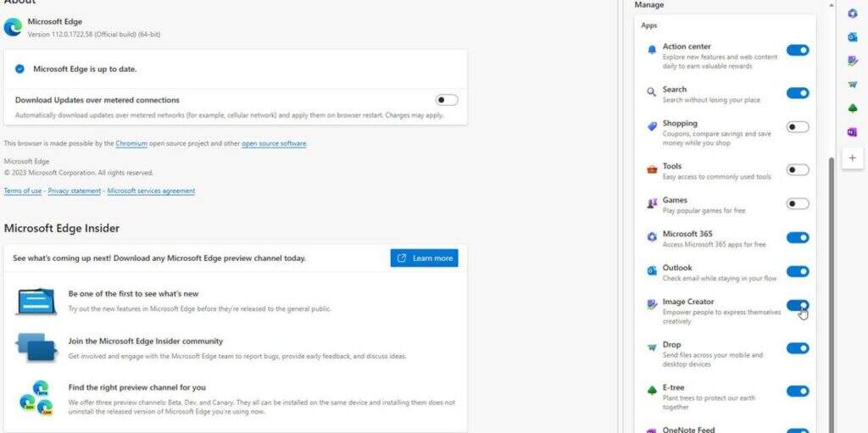The image size is (868, 433).
Task: Enable the Games toggle
Action: click(x=798, y=203)
